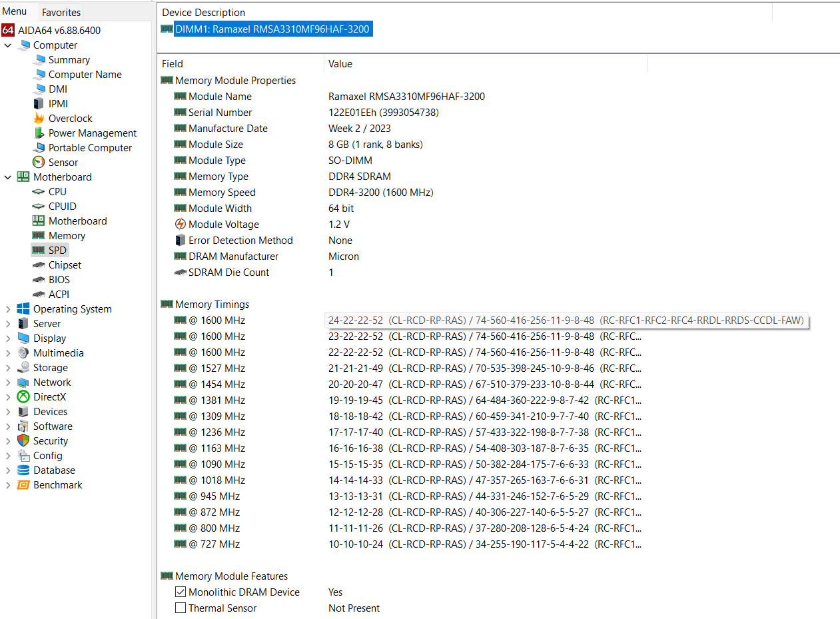Click the Overclock flame icon
This screenshot has width=840, height=619.
coord(39,118)
